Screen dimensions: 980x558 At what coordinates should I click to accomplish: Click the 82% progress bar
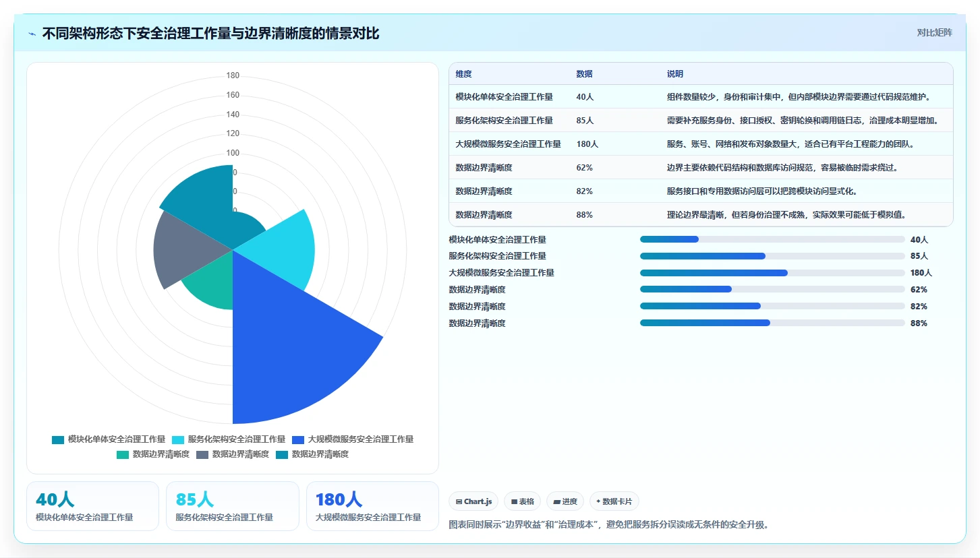pyautogui.click(x=772, y=306)
